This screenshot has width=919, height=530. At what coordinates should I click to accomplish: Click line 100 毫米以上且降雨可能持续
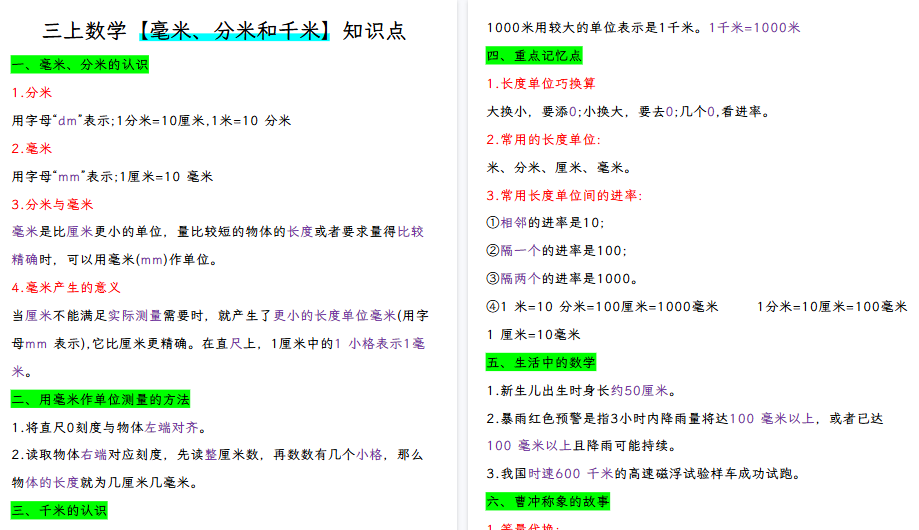click(582, 446)
